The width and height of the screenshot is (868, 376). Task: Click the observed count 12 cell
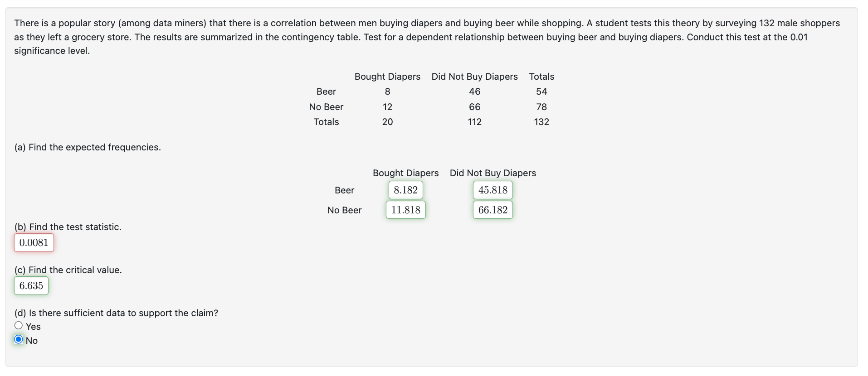pyautogui.click(x=387, y=107)
